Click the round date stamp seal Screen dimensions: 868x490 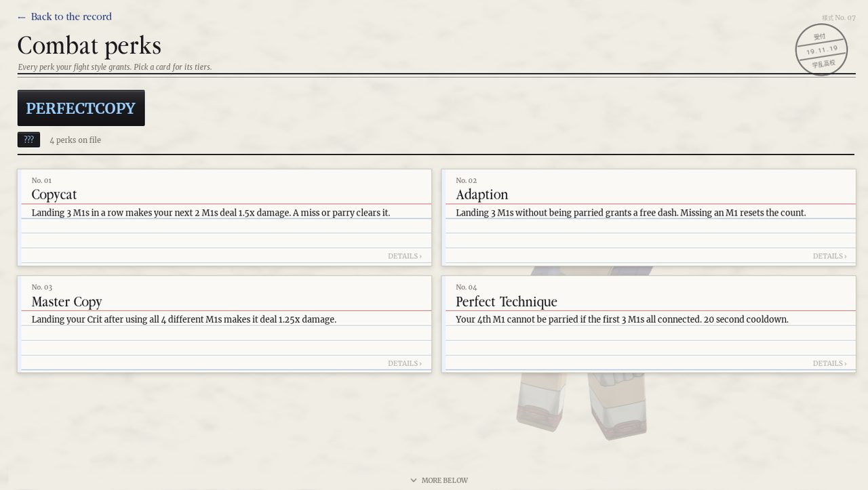pos(821,49)
